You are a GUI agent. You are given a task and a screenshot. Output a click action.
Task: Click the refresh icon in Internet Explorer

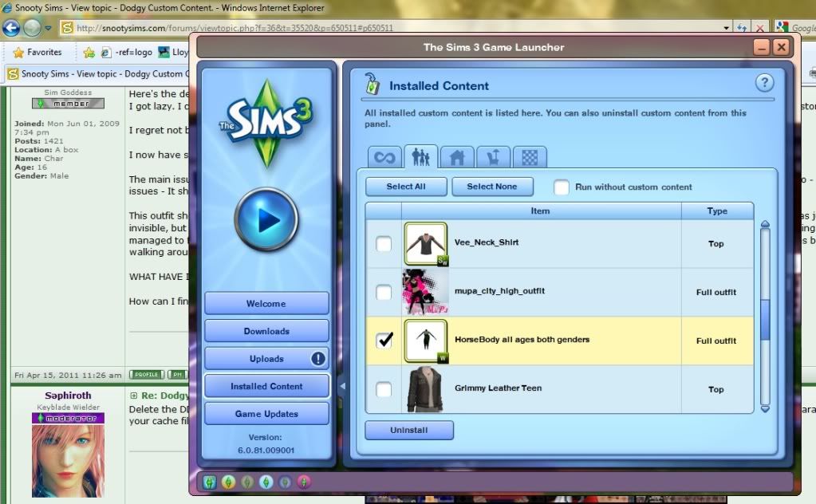click(x=742, y=28)
